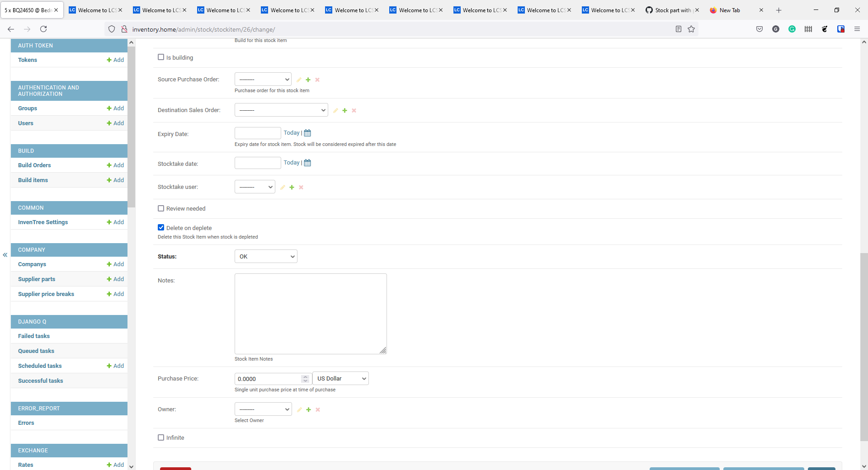Increase Purchase Price with the up stepper
The height and width of the screenshot is (470, 868).
click(x=305, y=376)
